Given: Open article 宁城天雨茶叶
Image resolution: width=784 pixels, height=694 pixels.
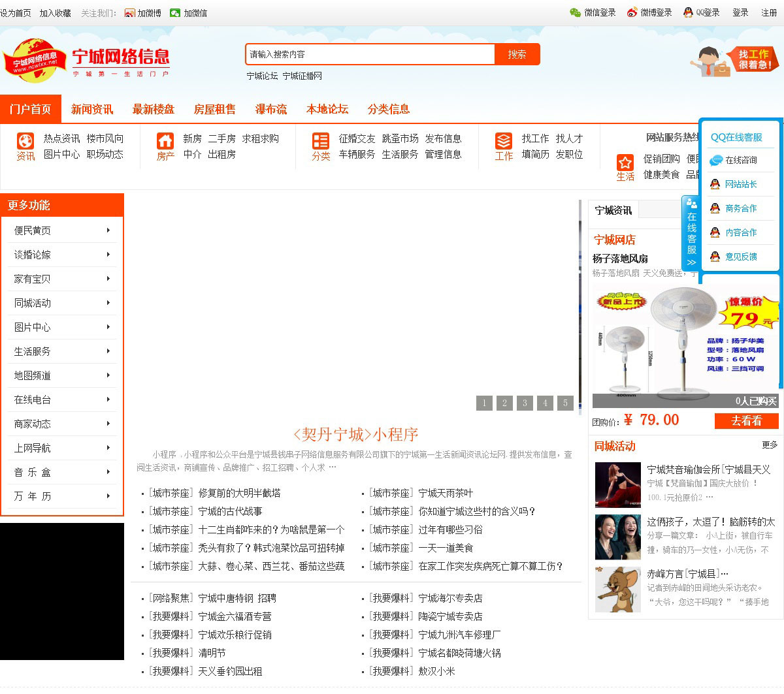Looking at the screenshot, I should point(446,493).
